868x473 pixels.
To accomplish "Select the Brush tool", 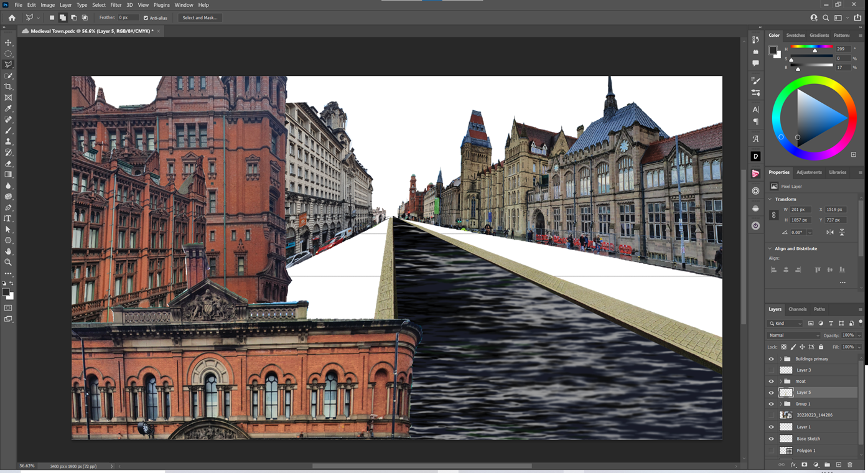I will pyautogui.click(x=8, y=131).
